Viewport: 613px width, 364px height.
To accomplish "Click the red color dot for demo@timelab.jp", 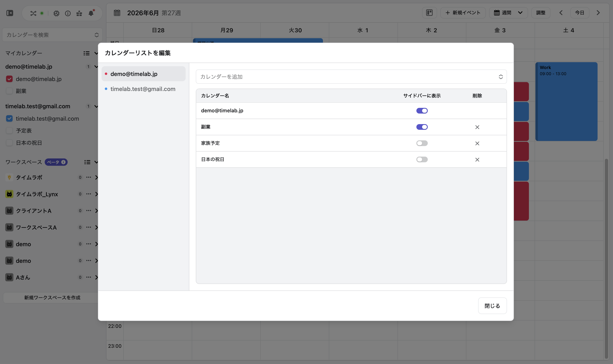I will point(106,74).
